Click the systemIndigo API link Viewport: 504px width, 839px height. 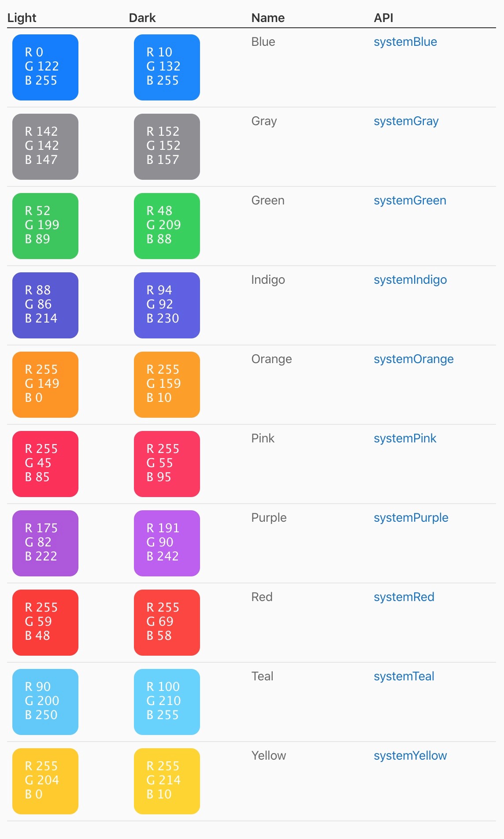410,280
